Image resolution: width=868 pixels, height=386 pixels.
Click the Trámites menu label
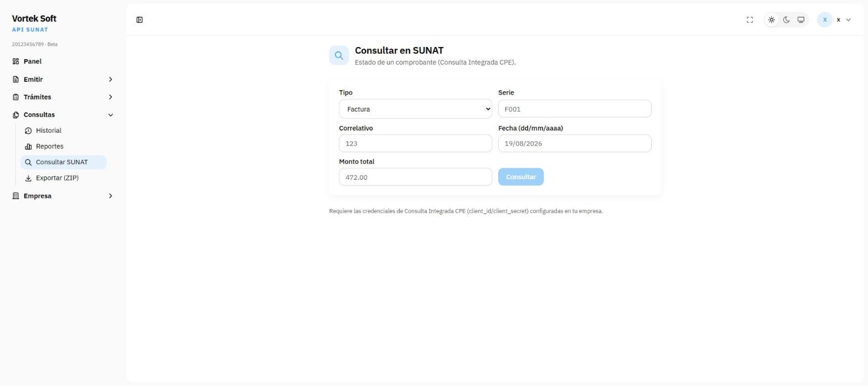coord(37,97)
